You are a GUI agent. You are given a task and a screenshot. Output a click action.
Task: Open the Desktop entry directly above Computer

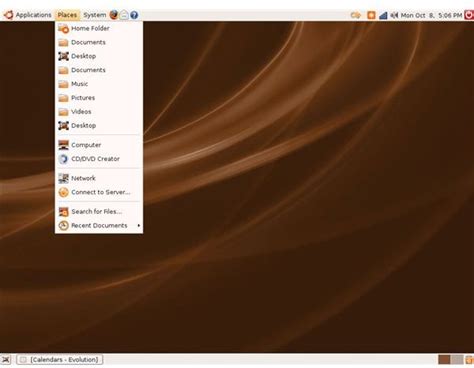[99, 126]
